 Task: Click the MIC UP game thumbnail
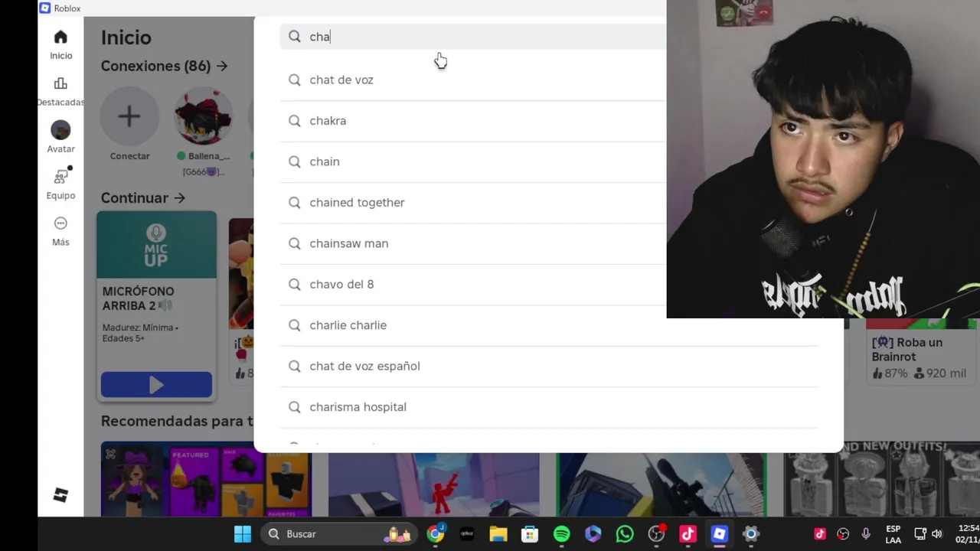point(156,245)
